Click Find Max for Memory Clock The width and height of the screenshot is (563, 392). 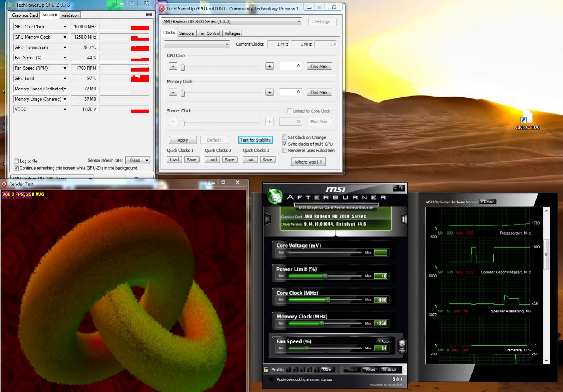coord(319,92)
